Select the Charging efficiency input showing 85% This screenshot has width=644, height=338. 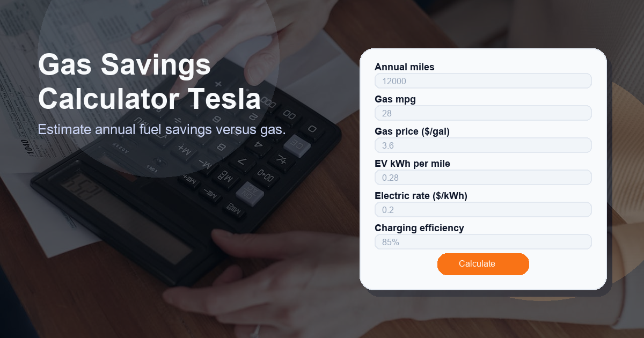click(x=483, y=241)
